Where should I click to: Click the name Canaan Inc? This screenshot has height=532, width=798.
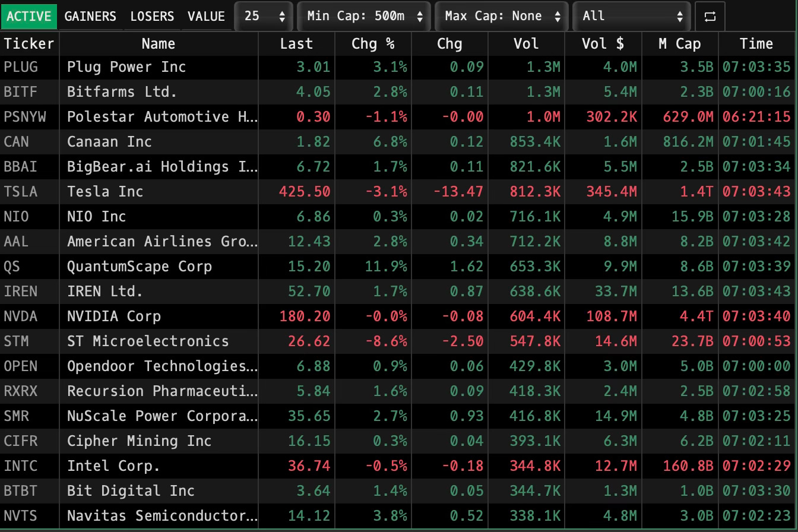click(109, 142)
